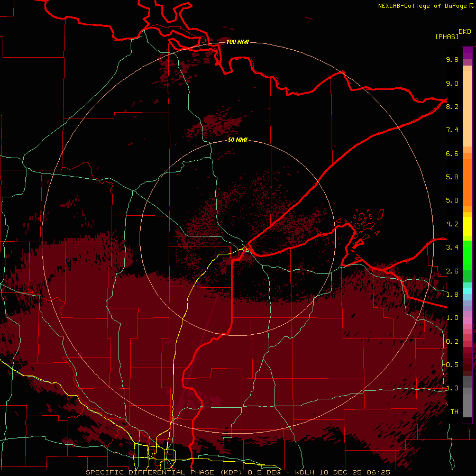
Task: Click the 1.0 scale value
Action: (x=452, y=318)
